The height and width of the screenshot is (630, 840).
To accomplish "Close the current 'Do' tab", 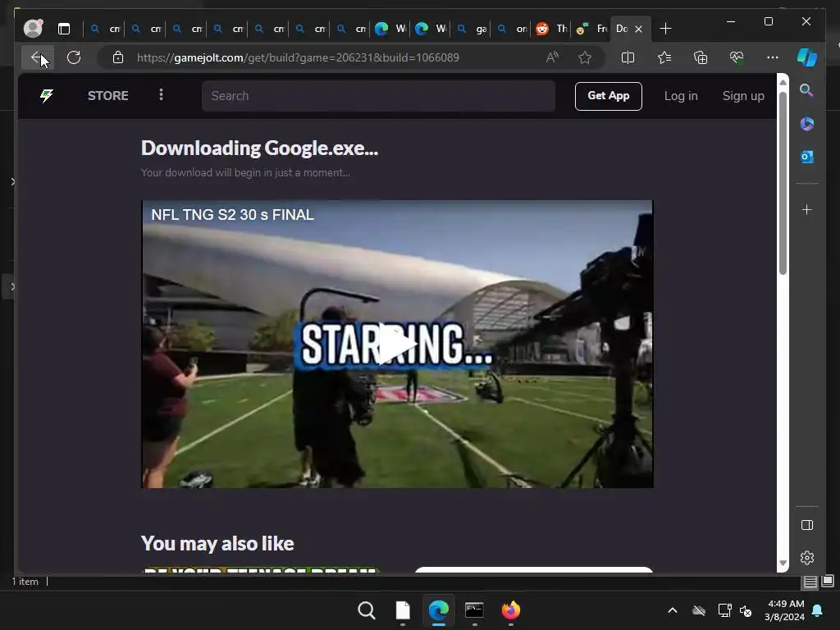I will (x=638, y=29).
